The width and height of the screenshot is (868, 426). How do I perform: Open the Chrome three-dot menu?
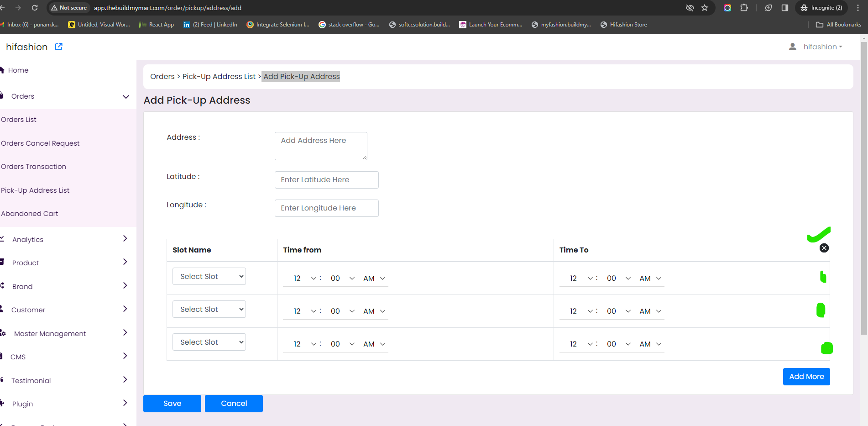tap(858, 8)
